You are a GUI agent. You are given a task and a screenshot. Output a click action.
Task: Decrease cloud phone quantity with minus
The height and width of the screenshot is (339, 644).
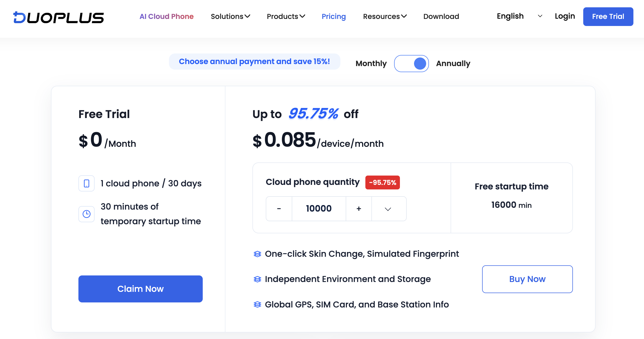point(279,209)
